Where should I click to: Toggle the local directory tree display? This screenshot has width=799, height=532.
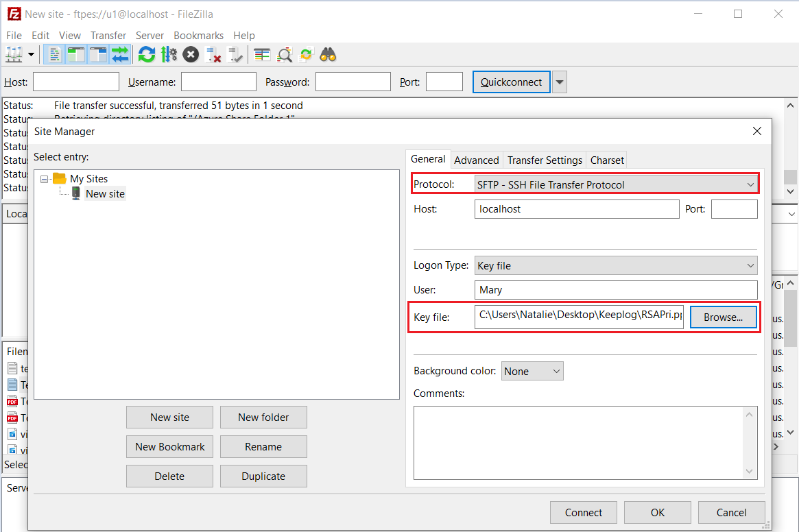coord(76,55)
